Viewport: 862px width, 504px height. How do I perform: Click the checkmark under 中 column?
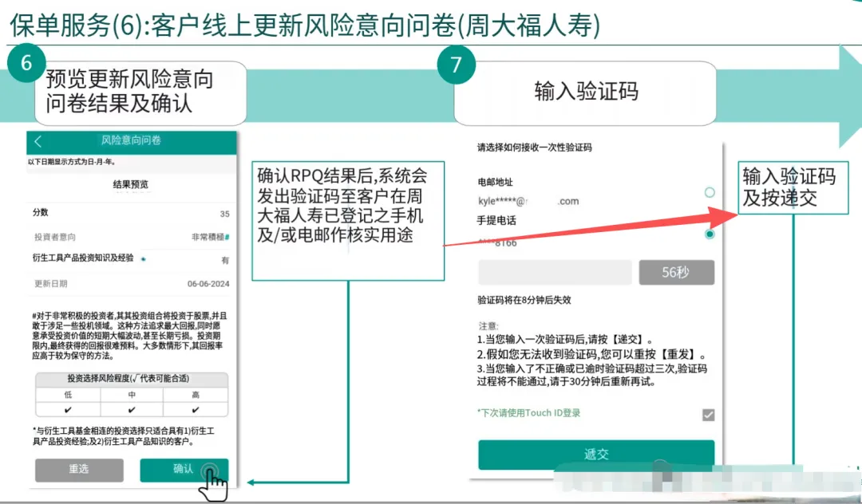(x=132, y=410)
